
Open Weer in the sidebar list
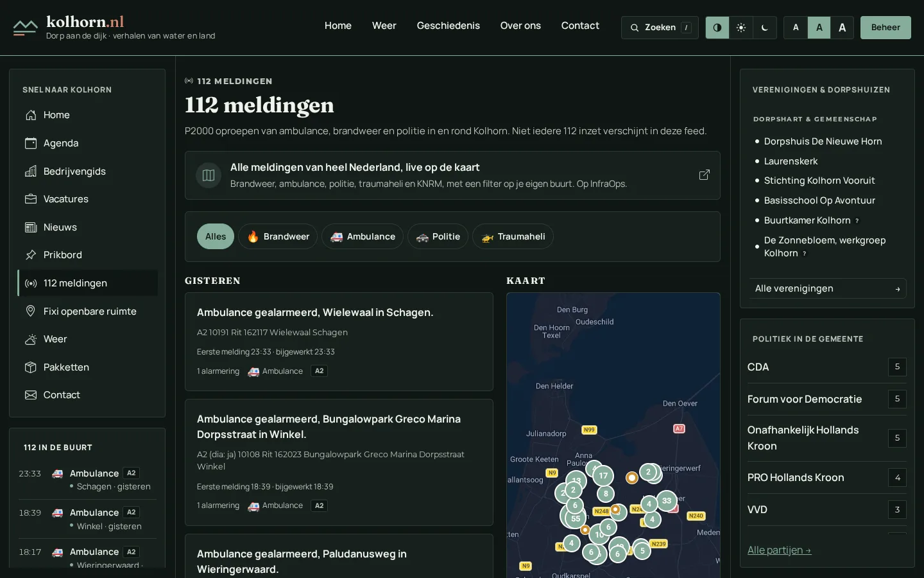click(x=87, y=339)
